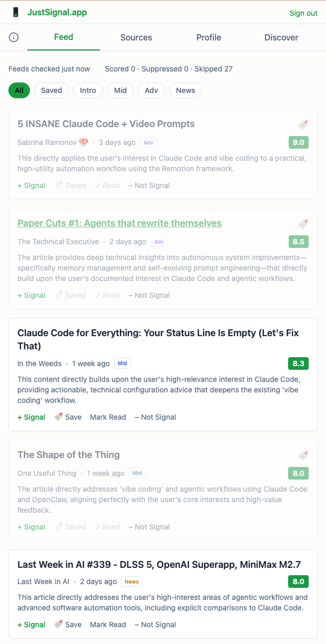The width and height of the screenshot is (326, 644).
Task: Select the Mid filter pill
Action: click(120, 90)
